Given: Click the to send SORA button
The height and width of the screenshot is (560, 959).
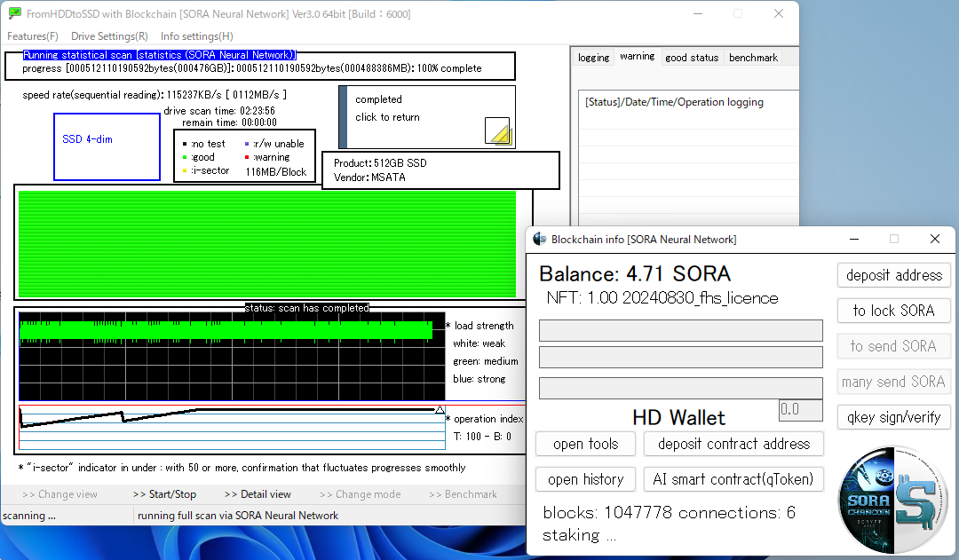Looking at the screenshot, I should point(893,346).
